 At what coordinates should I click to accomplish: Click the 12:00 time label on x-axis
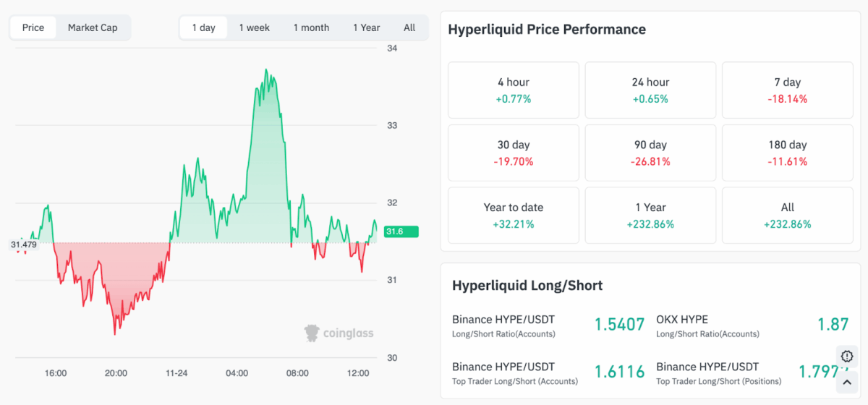pos(358,373)
